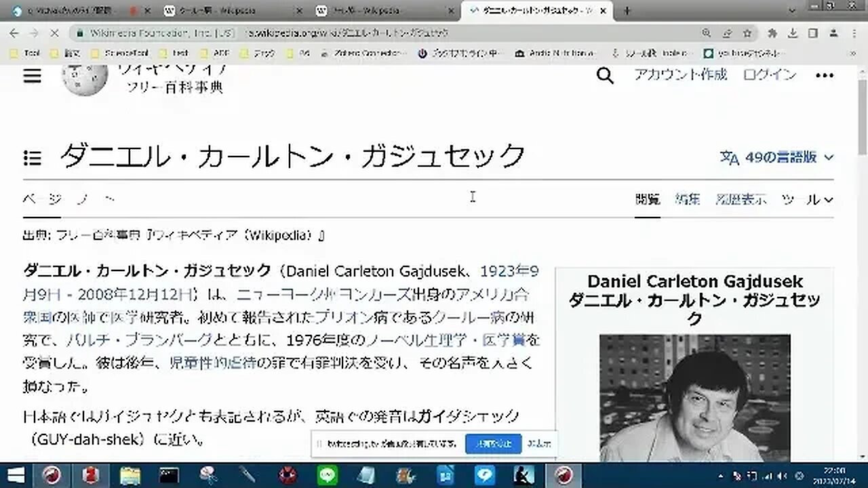
Task: Open the Chrome downloads icon
Action: click(x=792, y=33)
